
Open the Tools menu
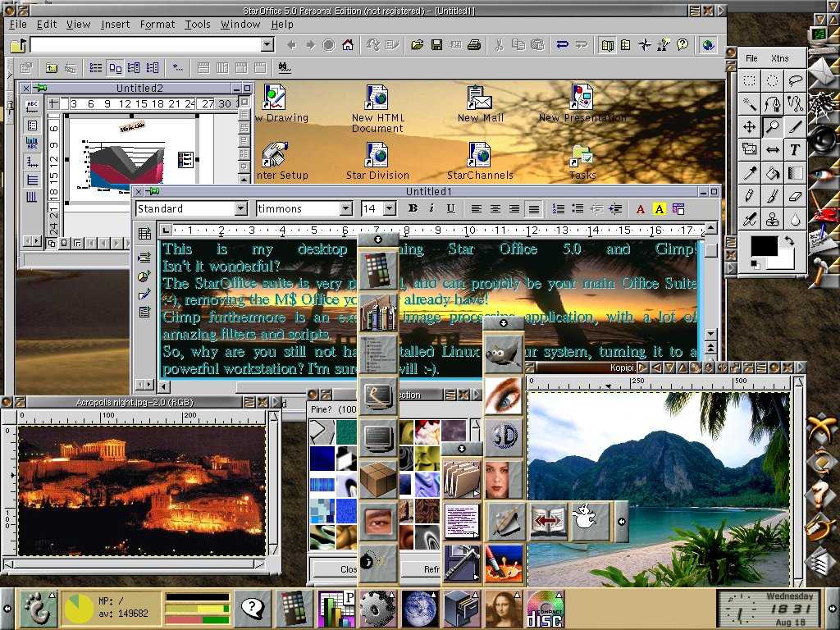pyautogui.click(x=198, y=25)
